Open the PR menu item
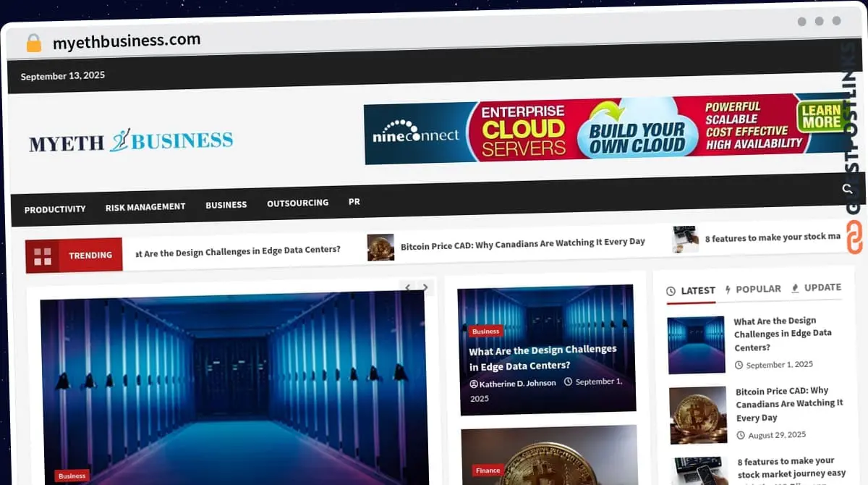 [354, 201]
